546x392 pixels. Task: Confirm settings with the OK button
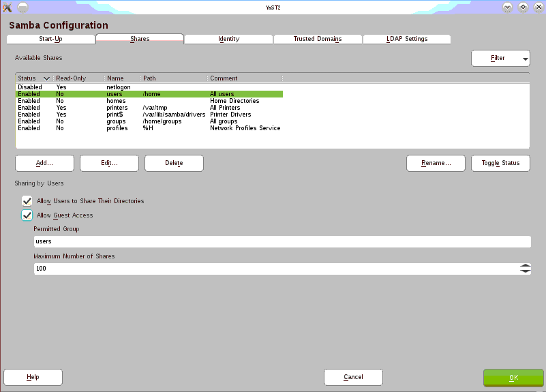[513, 378]
